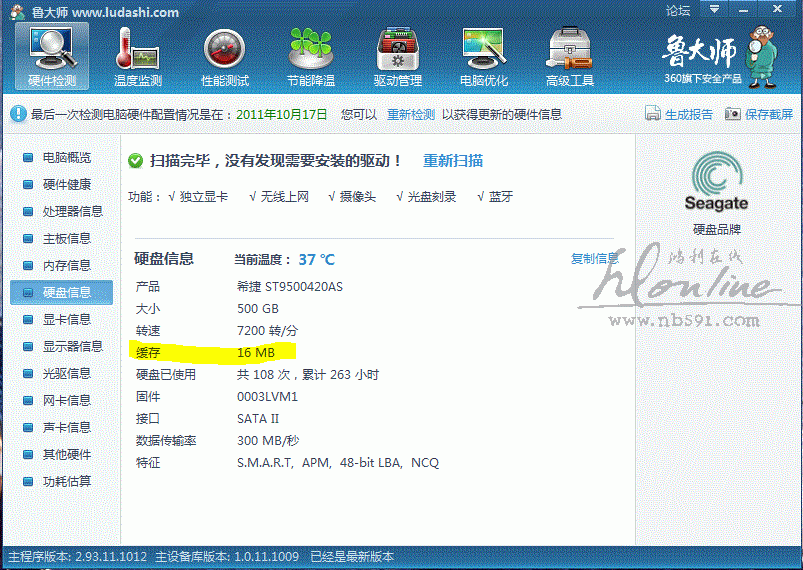Open 温度监测 temperature monitor icon
The width and height of the screenshot is (803, 570).
click(x=138, y=56)
